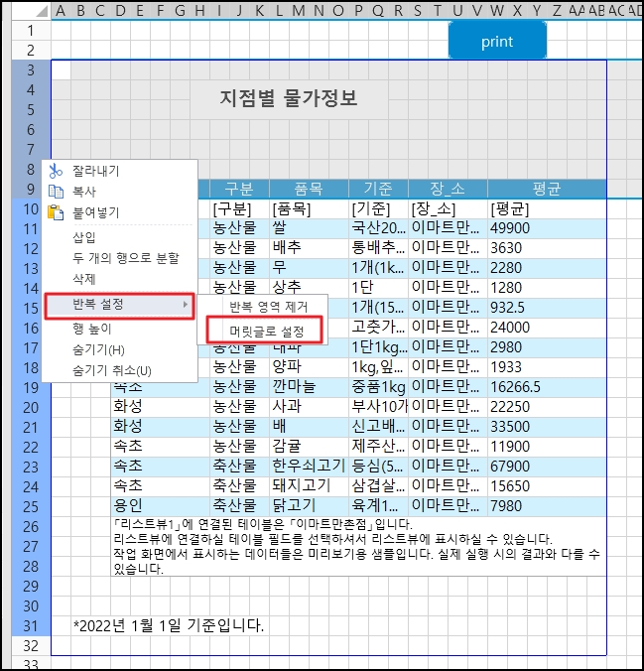Choose 숨기기(H) to hide the row
This screenshot has width=644, height=671.
coord(97,349)
